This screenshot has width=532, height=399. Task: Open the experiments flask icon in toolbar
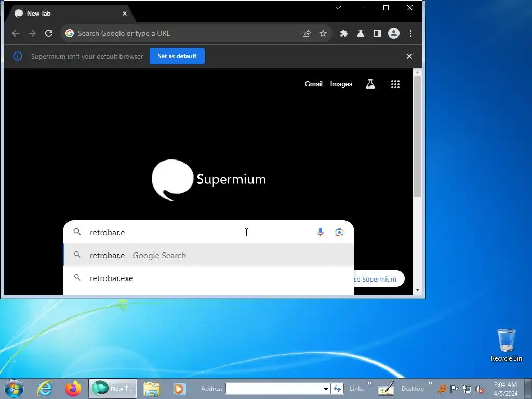click(361, 33)
